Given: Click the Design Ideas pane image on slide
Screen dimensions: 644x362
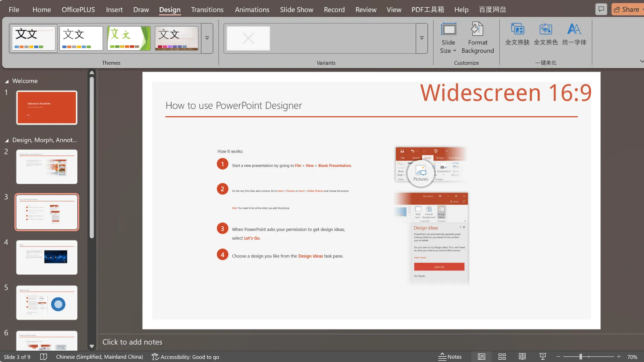Looking at the screenshot, I should click(x=432, y=238).
